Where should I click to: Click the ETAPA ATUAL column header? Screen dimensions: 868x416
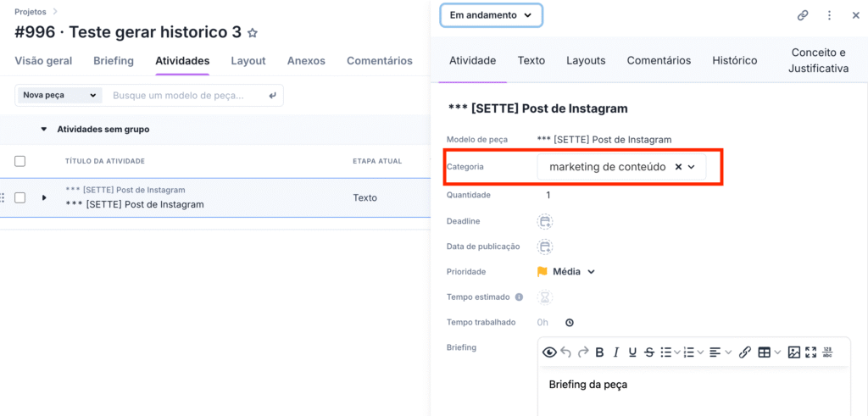point(377,161)
